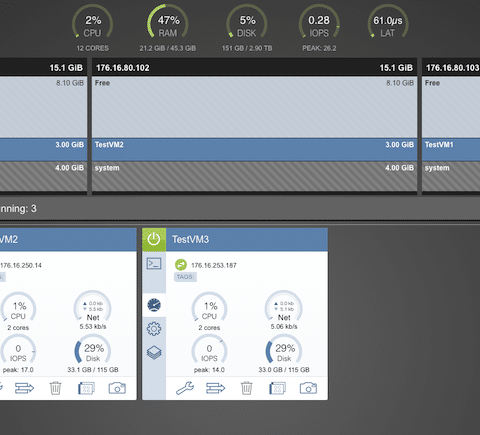Click the wrench icon on TestVM3 card

coord(185,388)
